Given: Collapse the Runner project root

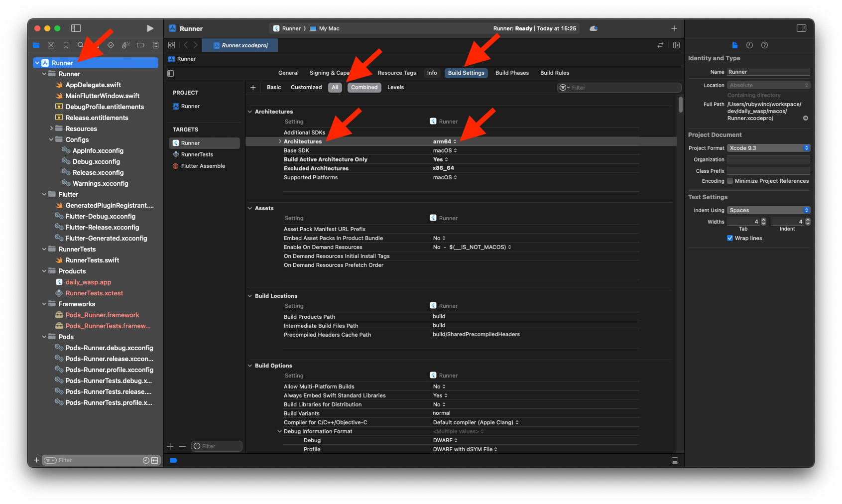Looking at the screenshot, I should point(37,63).
